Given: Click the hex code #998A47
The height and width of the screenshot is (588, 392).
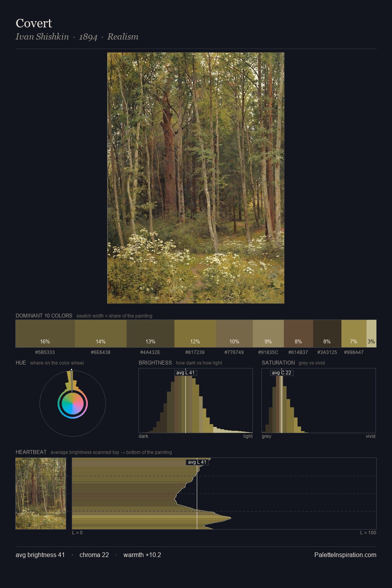Looking at the screenshot, I should click(x=354, y=352).
